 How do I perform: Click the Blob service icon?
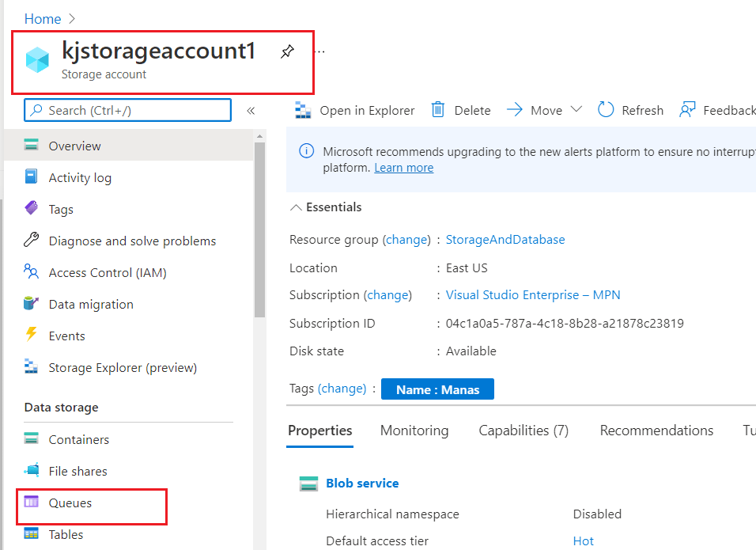[x=308, y=484]
